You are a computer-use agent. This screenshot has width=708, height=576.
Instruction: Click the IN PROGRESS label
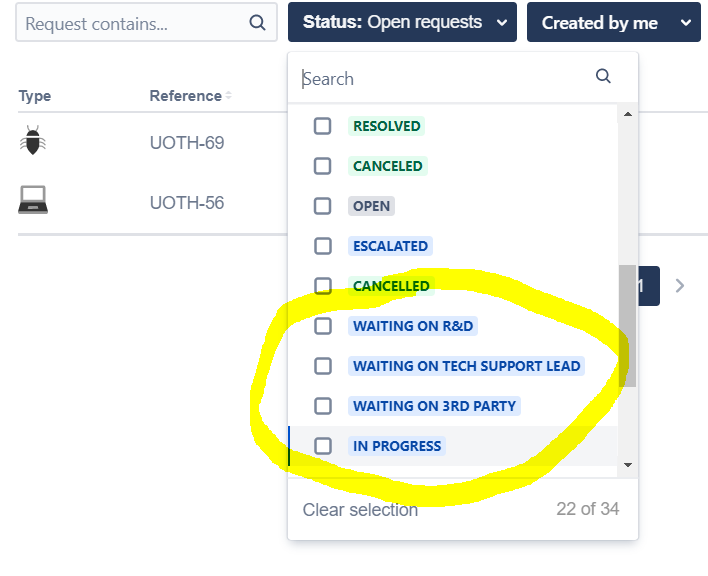(397, 446)
